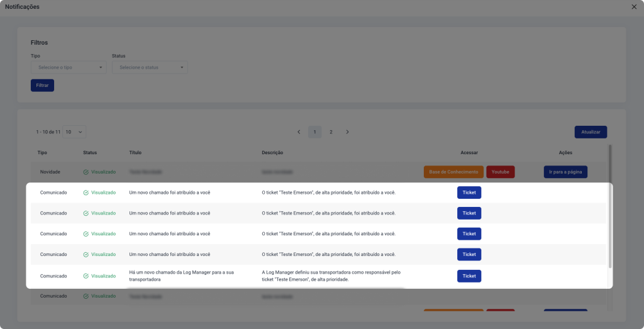Open the Youtube link button
Viewport: 644px width, 329px height.
tap(500, 172)
